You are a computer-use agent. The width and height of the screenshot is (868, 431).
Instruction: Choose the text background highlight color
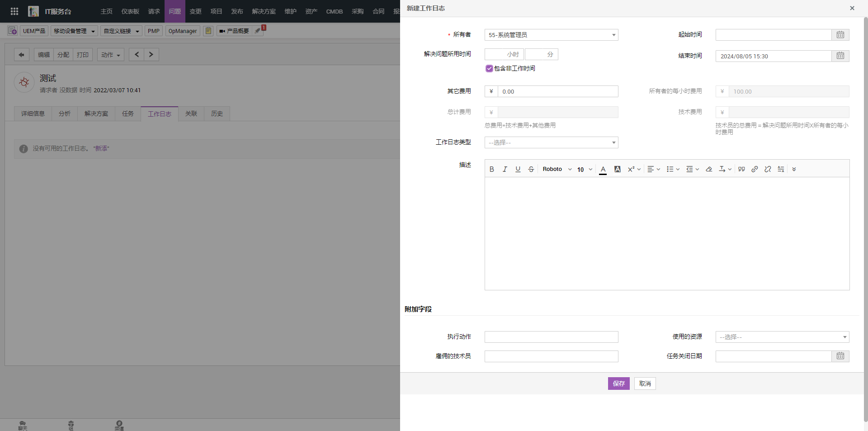(617, 169)
